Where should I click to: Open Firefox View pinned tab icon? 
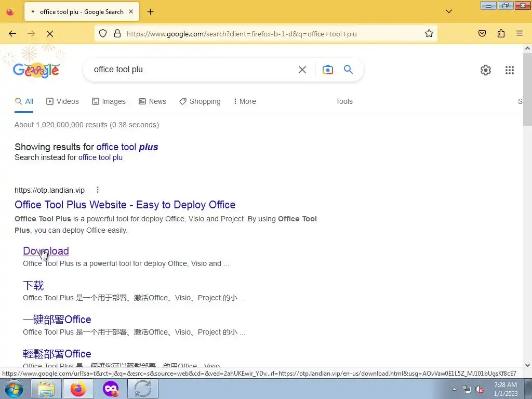[10, 11]
